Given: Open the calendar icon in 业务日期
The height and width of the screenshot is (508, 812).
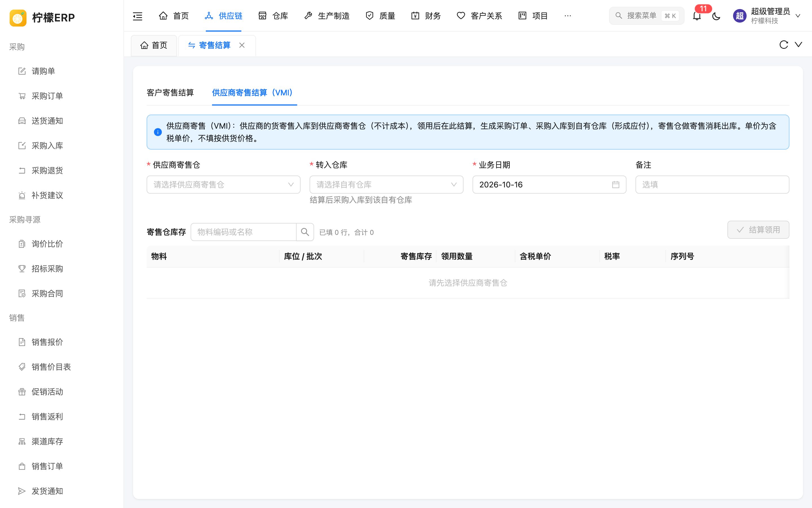Looking at the screenshot, I should pyautogui.click(x=615, y=185).
